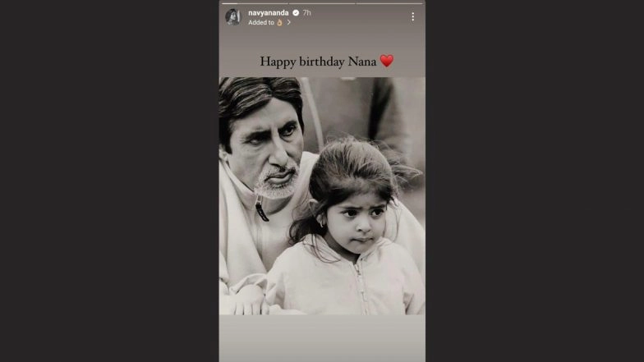Click the verified badge beside navyananda
The image size is (644, 362).
296,13
